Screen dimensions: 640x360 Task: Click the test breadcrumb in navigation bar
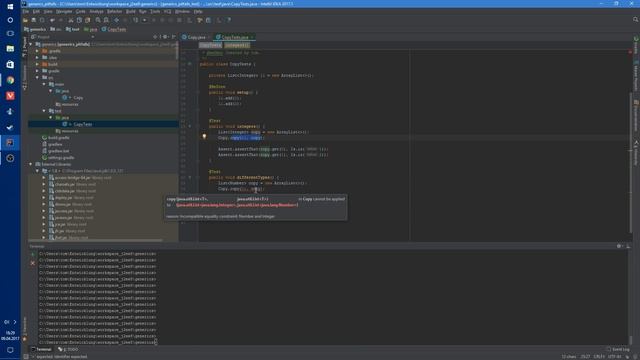73,29
